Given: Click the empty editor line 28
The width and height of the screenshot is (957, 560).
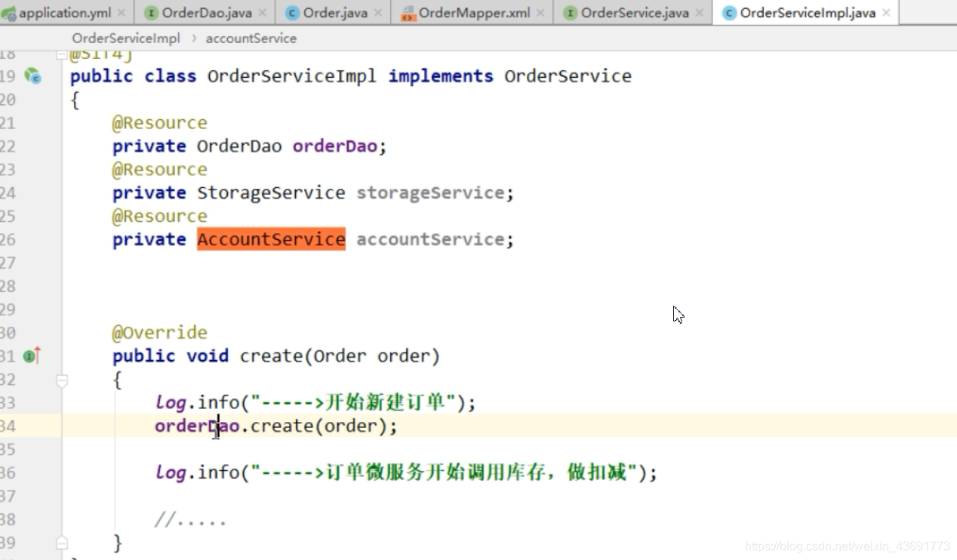Looking at the screenshot, I should tap(509, 285).
